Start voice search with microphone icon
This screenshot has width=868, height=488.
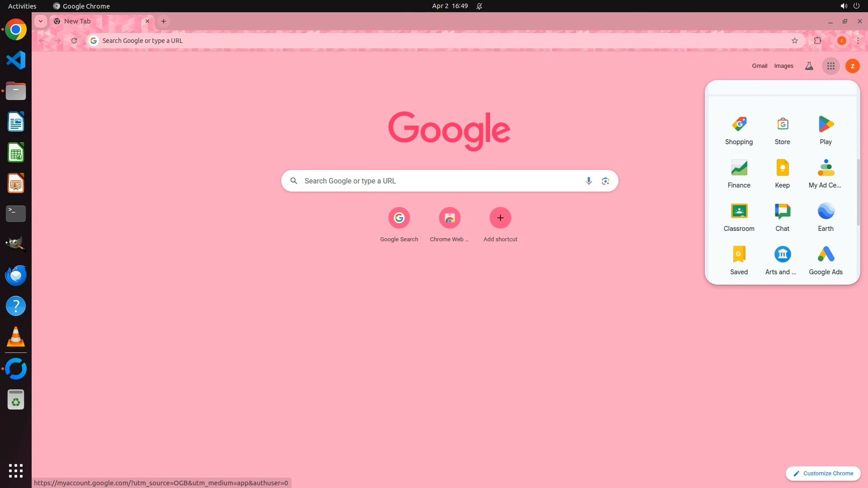588,181
